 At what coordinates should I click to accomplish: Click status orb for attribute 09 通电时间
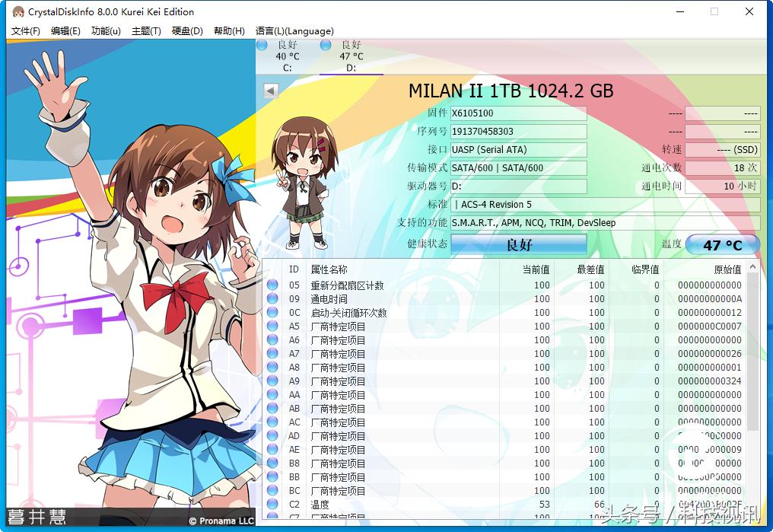[x=272, y=299]
